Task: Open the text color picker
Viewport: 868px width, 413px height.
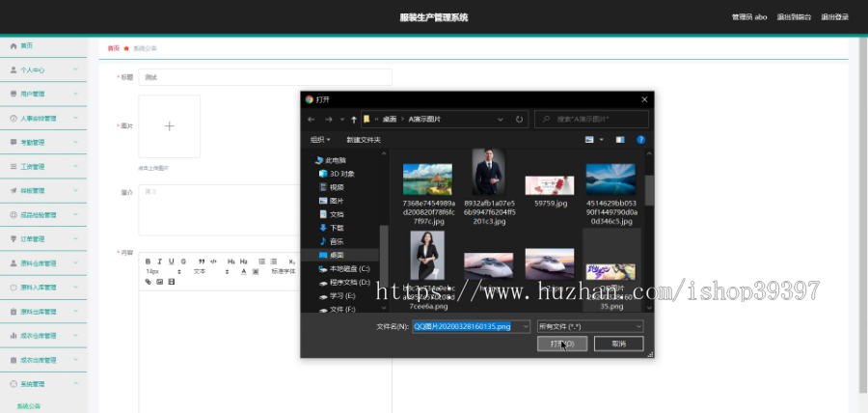Action: [244, 272]
